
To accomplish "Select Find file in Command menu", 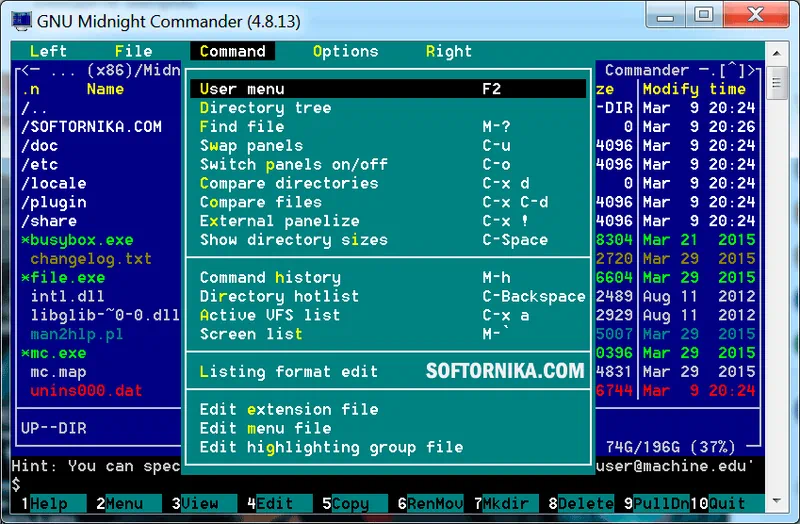I will (x=242, y=127).
